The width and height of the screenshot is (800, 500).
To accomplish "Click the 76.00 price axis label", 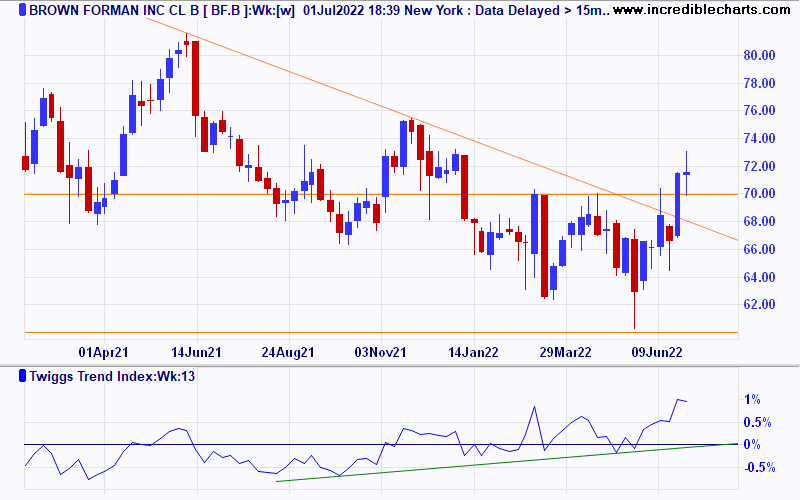I will [759, 110].
